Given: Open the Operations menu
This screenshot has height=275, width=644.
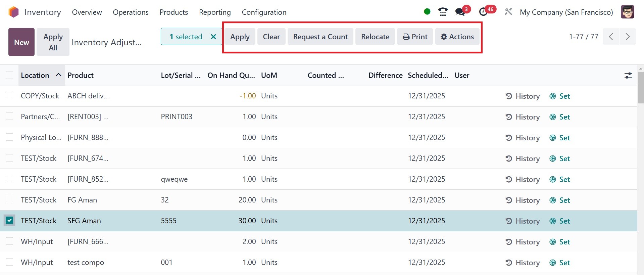Looking at the screenshot, I should pyautogui.click(x=131, y=12).
